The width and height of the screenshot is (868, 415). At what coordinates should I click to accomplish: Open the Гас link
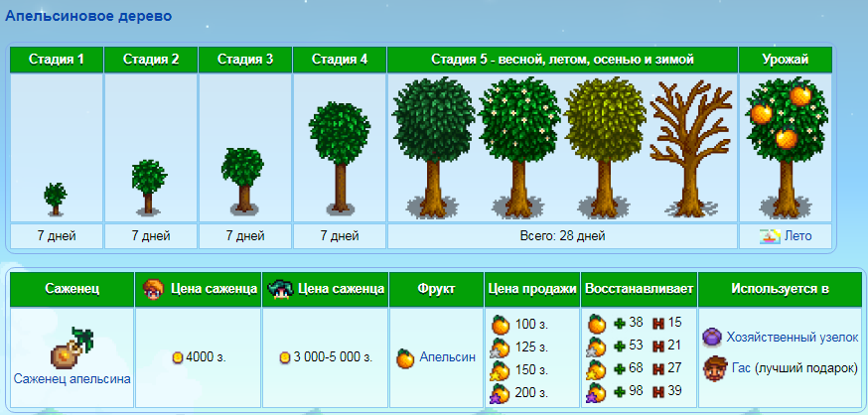741,368
